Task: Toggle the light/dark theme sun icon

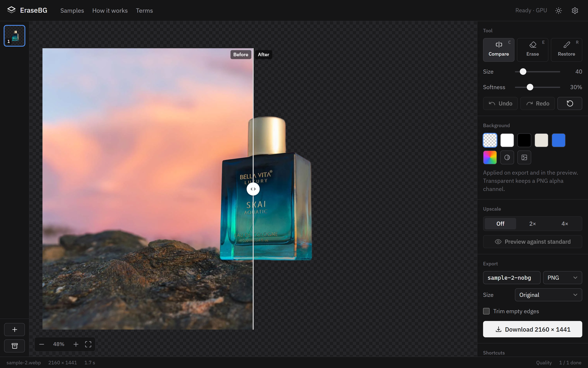Action: point(559,11)
